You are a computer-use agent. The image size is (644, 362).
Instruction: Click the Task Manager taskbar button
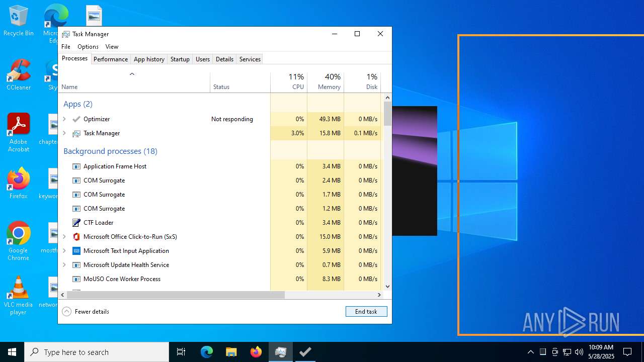[281, 352]
